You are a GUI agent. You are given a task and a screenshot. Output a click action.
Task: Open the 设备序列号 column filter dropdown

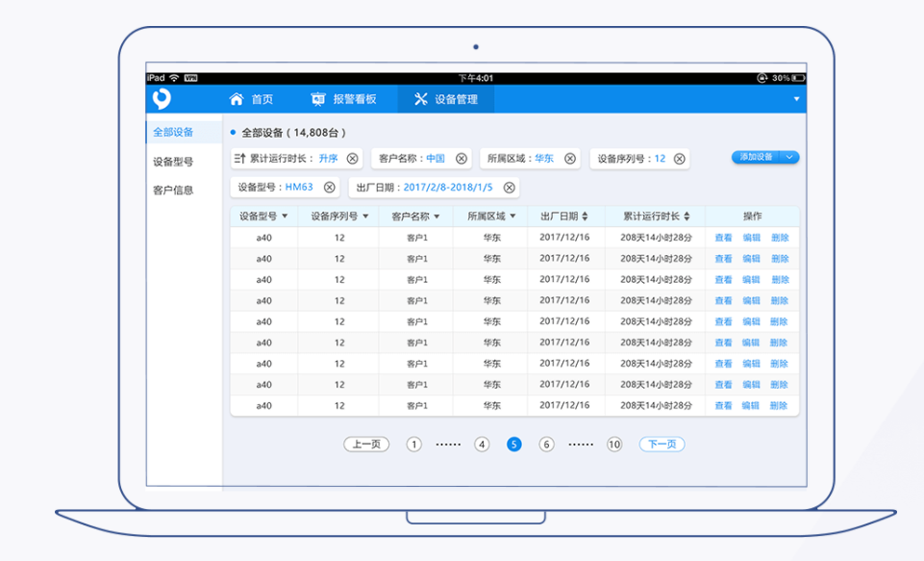[x=365, y=217]
